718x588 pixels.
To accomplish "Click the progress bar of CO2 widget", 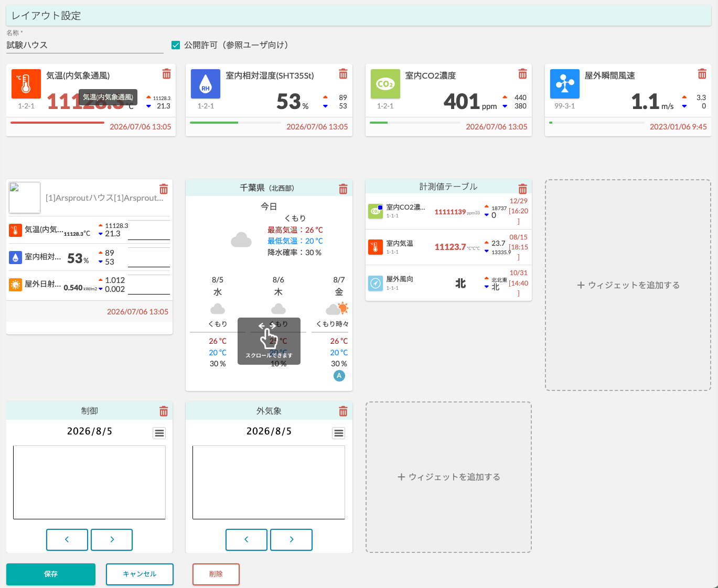I will pyautogui.click(x=415, y=123).
